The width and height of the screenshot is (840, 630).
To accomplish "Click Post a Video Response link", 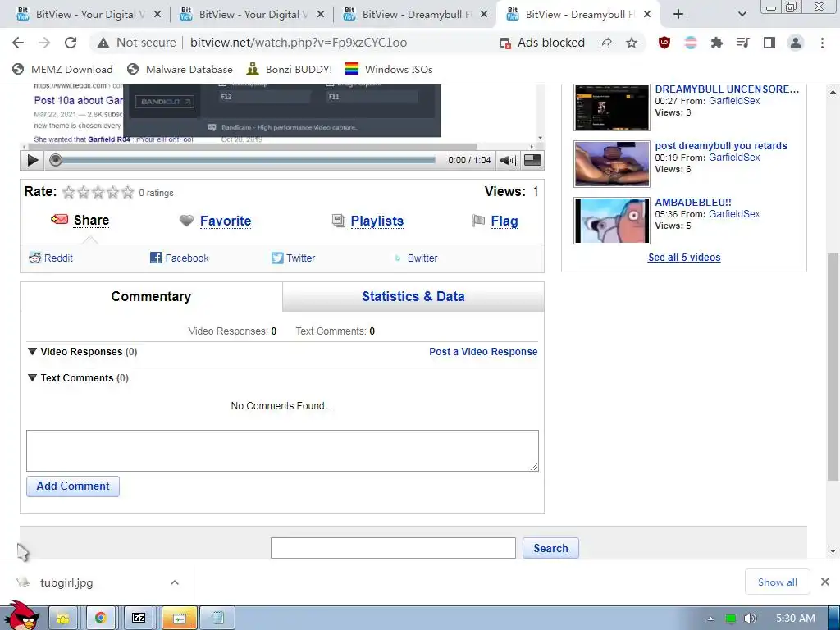I will point(483,351).
